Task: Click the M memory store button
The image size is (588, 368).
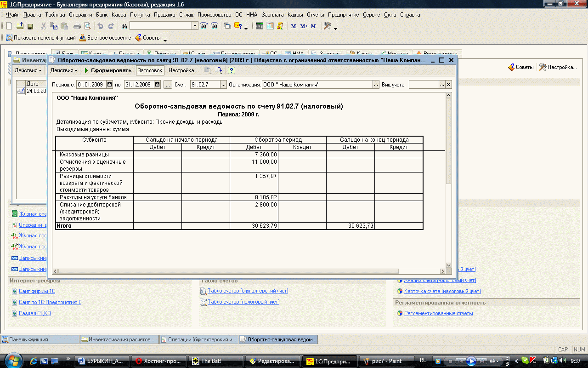Action: [x=294, y=26]
